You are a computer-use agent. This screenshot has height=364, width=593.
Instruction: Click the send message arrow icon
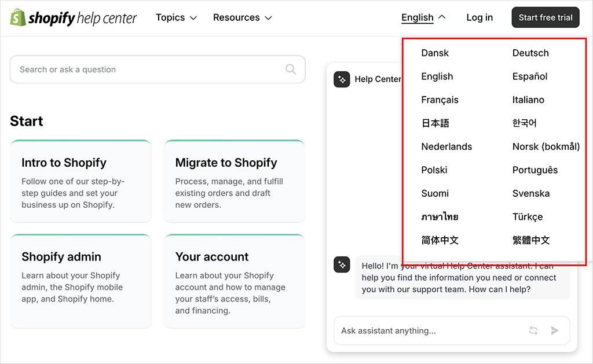pyautogui.click(x=554, y=331)
